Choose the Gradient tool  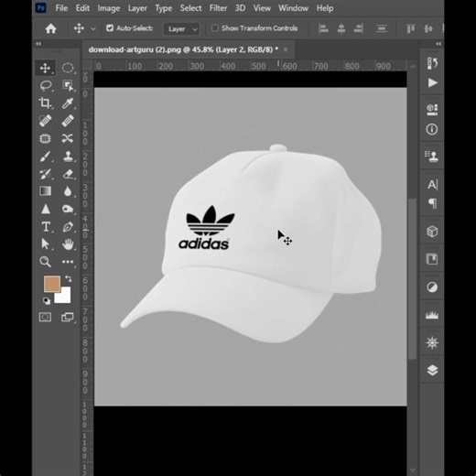point(45,191)
